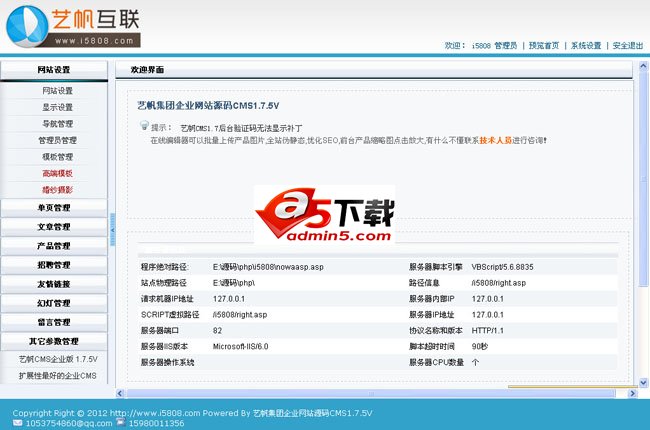
Task: Click the 服务器CPU数量 label
Action: point(437,362)
